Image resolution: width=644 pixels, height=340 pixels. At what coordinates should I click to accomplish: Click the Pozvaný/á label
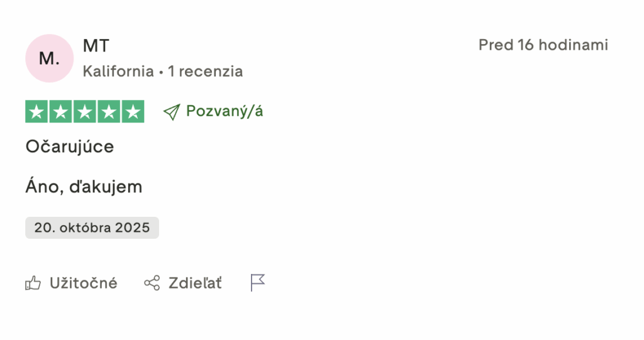(225, 112)
